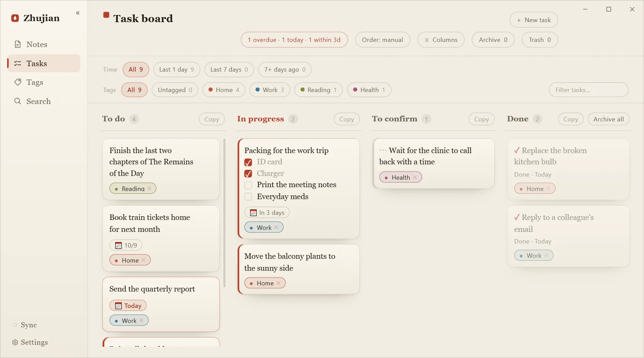Collapse the sidebar with the double-chevron icon
The width and height of the screenshot is (644, 358).
pos(78,13)
